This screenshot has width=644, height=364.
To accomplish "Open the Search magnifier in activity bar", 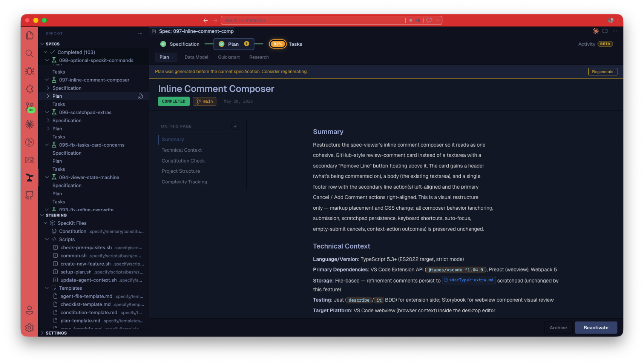I will pos(29,53).
